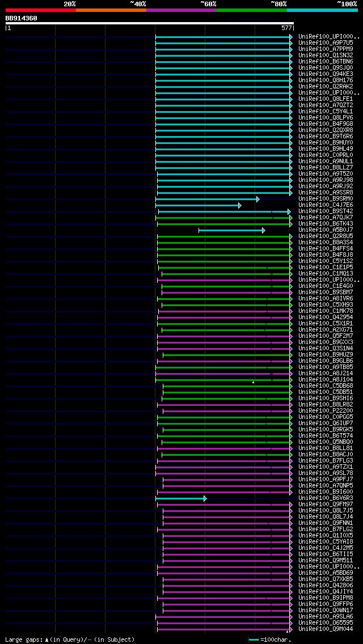This screenshot has height=644, width=363.
Task: Click the white query sequence bar
Action: [150, 23]
